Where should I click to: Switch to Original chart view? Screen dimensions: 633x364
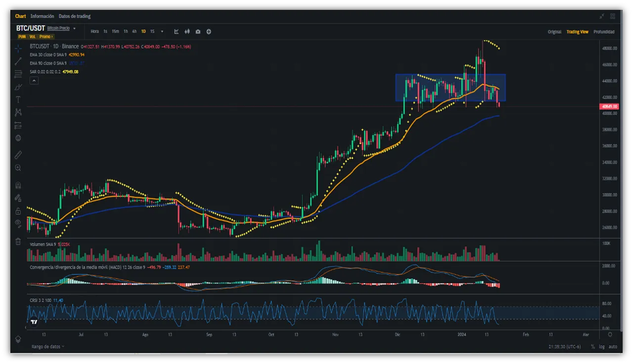tap(554, 32)
